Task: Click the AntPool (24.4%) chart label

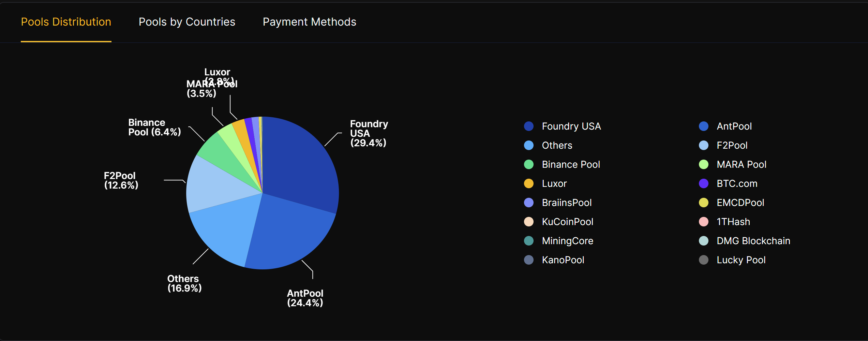Action: [305, 298]
